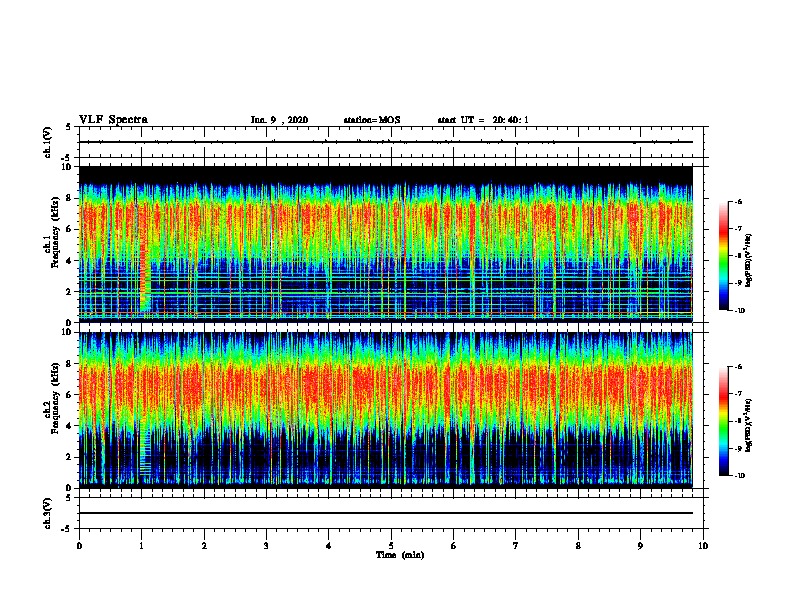Click the "VLF Spectra" plot title
Image resolution: width=792 pixels, height=612 pixels.
click(x=113, y=120)
